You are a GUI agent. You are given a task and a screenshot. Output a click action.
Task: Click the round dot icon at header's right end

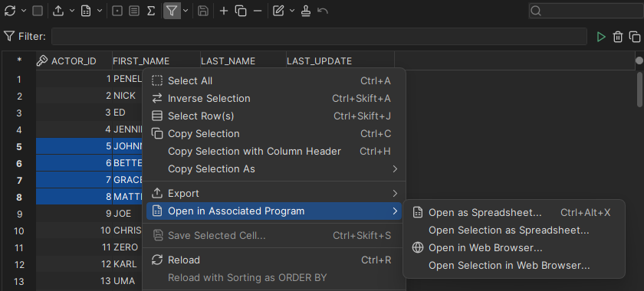[639, 60]
